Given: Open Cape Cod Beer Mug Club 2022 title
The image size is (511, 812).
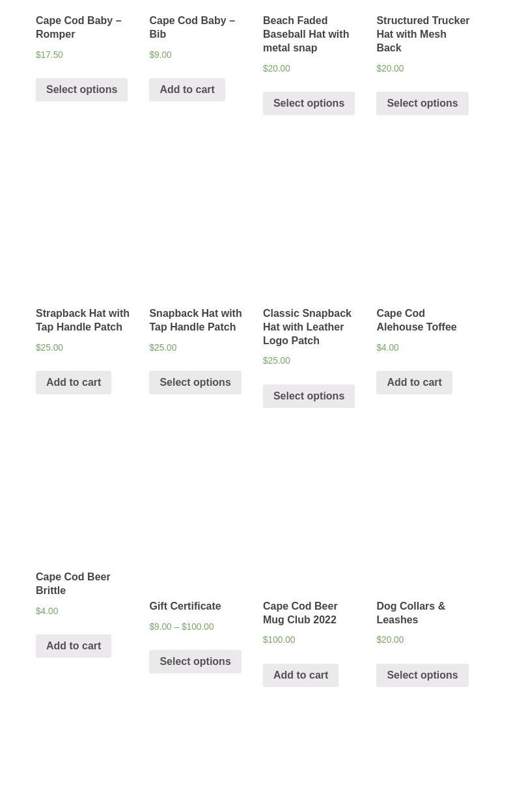Looking at the screenshot, I should click(x=299, y=613).
